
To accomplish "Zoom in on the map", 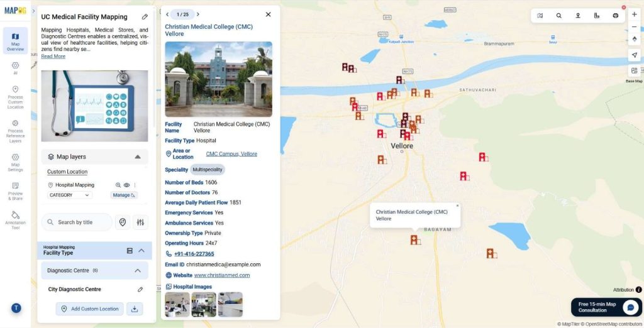I will click(634, 14).
